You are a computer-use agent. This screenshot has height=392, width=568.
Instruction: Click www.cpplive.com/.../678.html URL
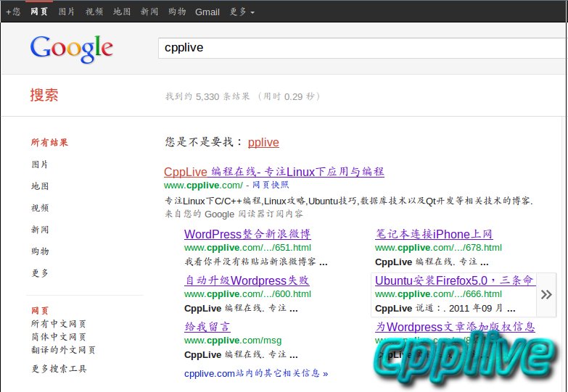438,248
